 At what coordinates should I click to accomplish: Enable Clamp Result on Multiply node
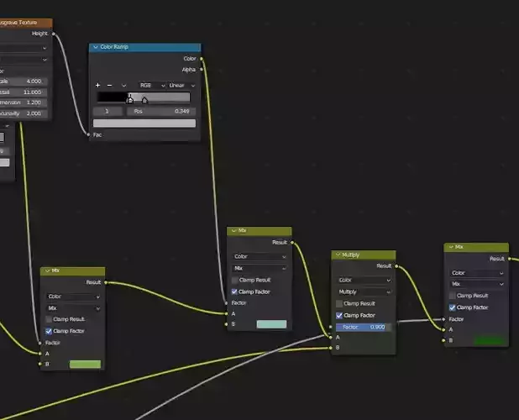click(339, 304)
